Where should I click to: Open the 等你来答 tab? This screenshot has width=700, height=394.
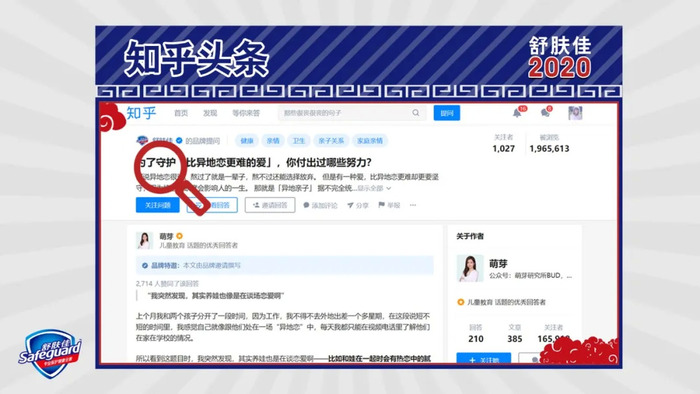pyautogui.click(x=246, y=113)
